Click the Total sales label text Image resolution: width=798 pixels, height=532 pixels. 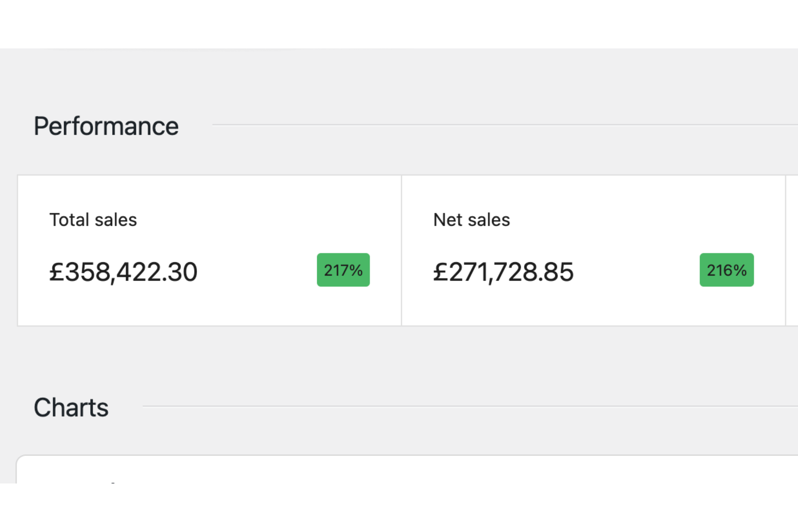pos(93,220)
